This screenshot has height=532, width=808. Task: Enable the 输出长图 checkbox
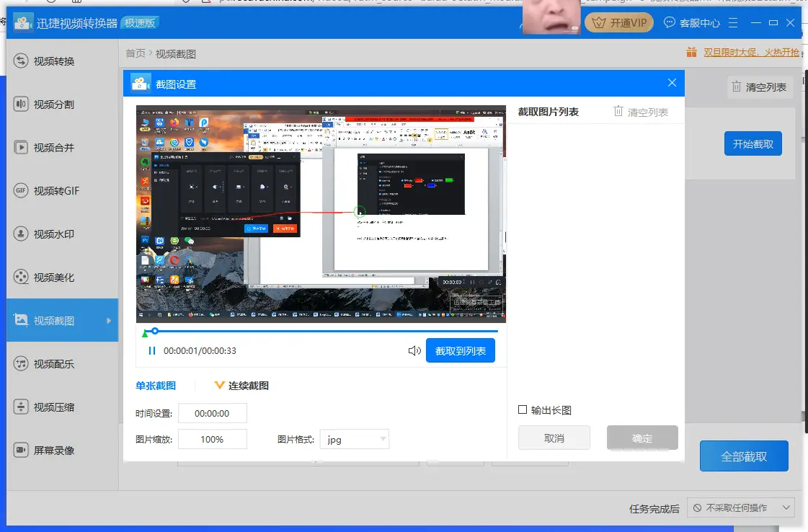click(x=523, y=409)
